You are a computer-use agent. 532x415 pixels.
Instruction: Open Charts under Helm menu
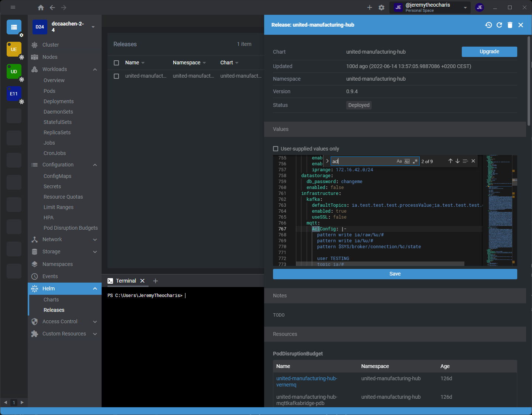[51, 300]
